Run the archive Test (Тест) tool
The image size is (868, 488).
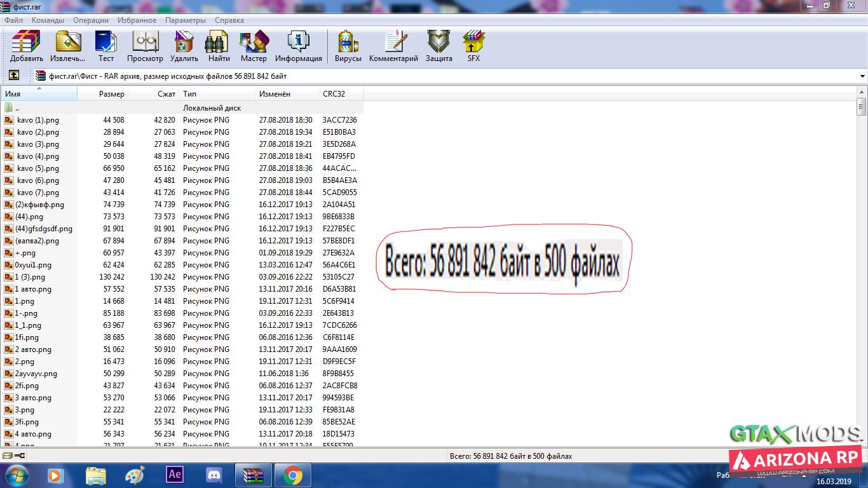click(x=106, y=46)
